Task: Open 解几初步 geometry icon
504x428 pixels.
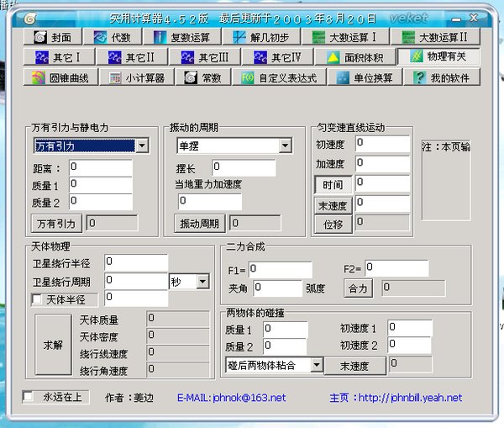Action: 239,37
